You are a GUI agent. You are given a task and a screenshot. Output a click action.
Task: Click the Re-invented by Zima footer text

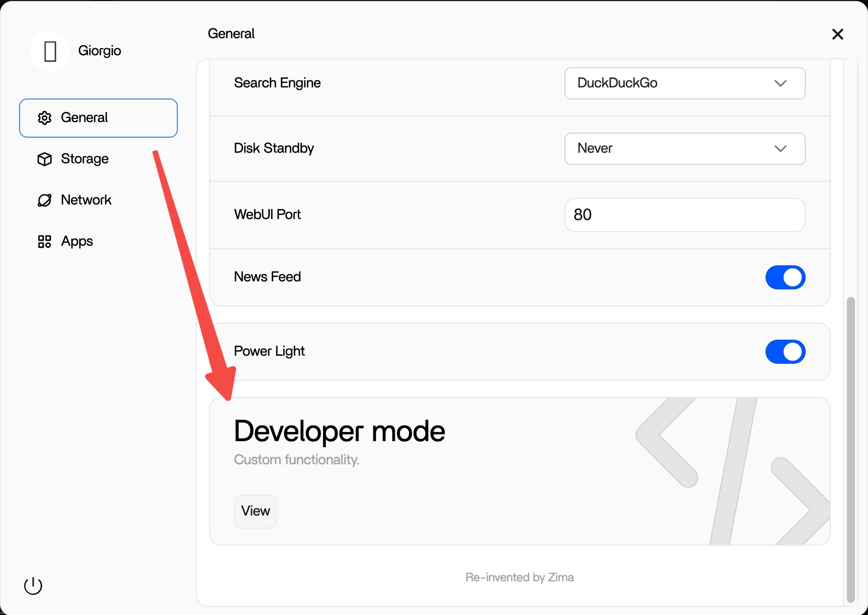coord(519,577)
